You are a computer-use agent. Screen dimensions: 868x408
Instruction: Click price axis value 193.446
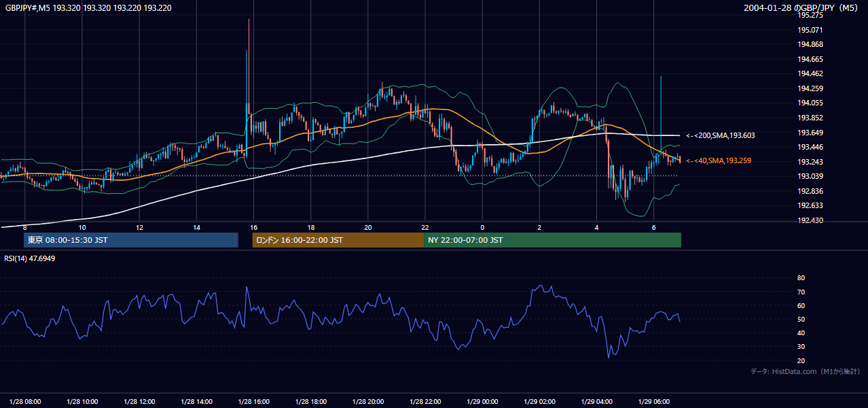pos(811,147)
